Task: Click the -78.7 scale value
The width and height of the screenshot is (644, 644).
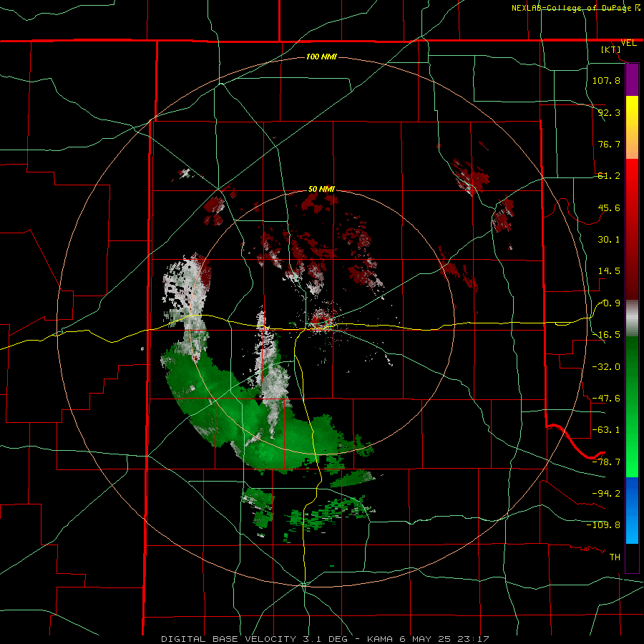Action: (x=606, y=462)
